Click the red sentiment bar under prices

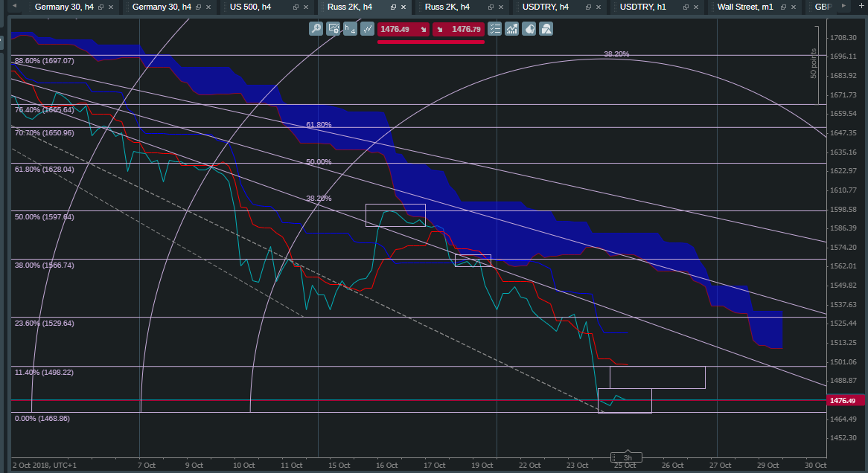point(431,42)
